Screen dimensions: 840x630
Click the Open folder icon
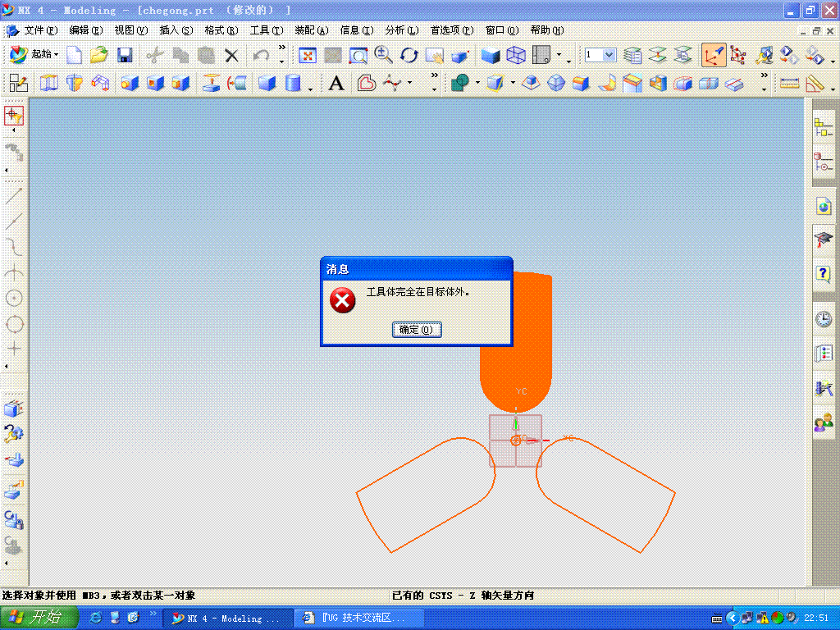click(99, 55)
